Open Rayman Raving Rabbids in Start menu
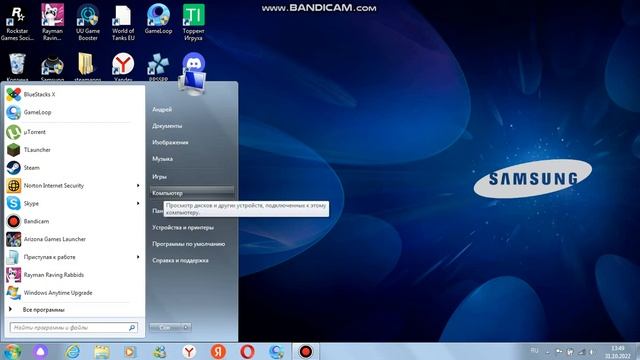This screenshot has height=360, width=640. 73,275
